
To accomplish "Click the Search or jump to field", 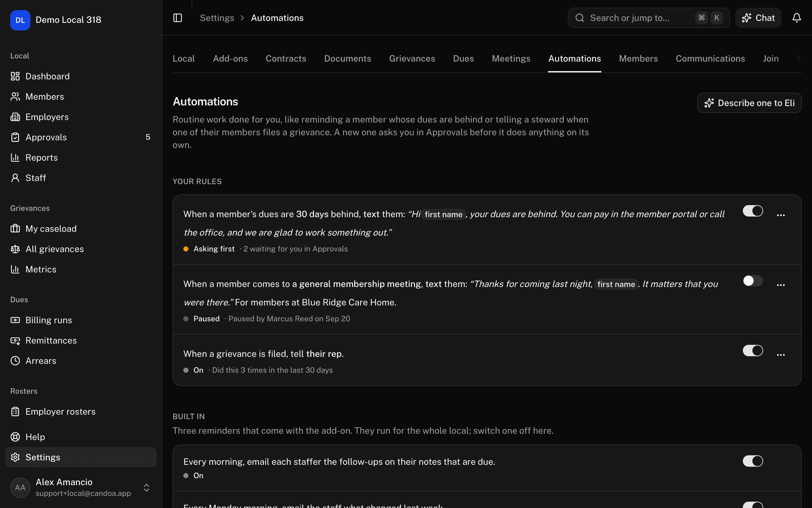I will click(x=649, y=18).
